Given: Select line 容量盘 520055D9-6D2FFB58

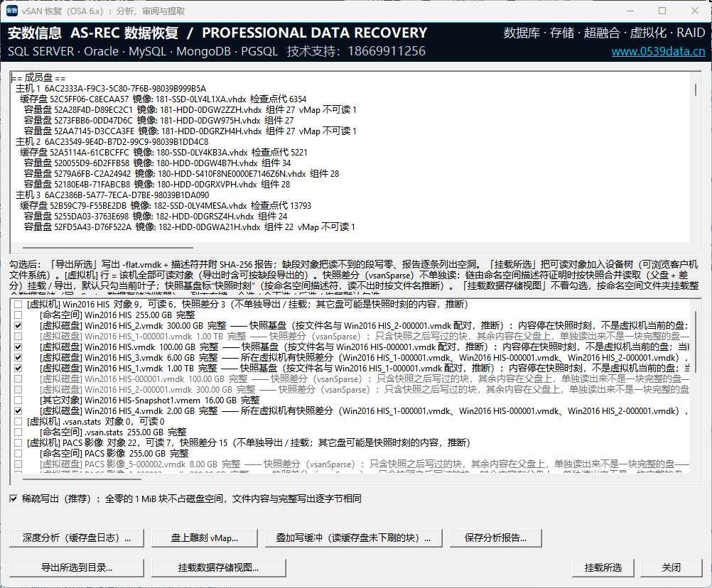Looking at the screenshot, I should tap(157, 163).
